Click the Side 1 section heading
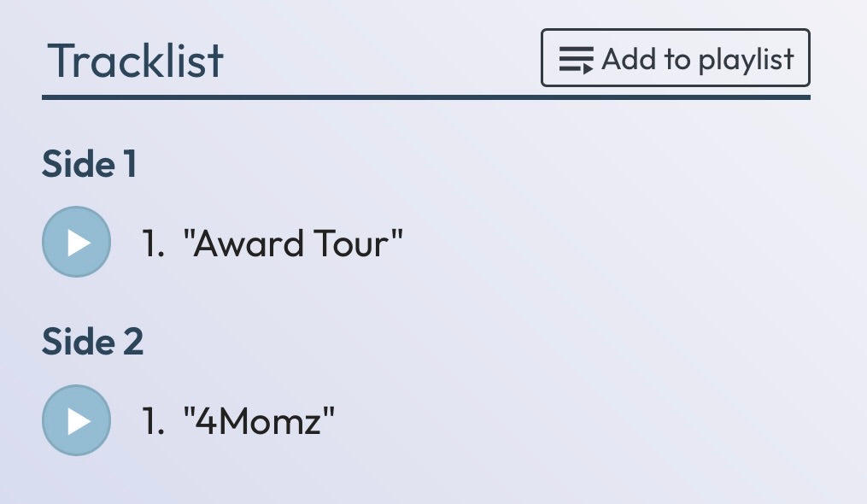The width and height of the screenshot is (867, 504). coord(89,164)
